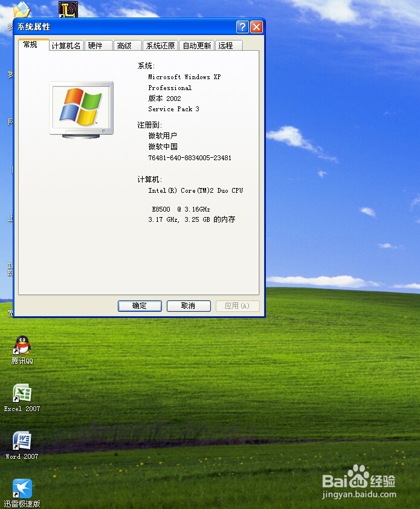The image size is (420, 509).
Task: Open the Word 2007 desktop icon
Action: (22, 444)
